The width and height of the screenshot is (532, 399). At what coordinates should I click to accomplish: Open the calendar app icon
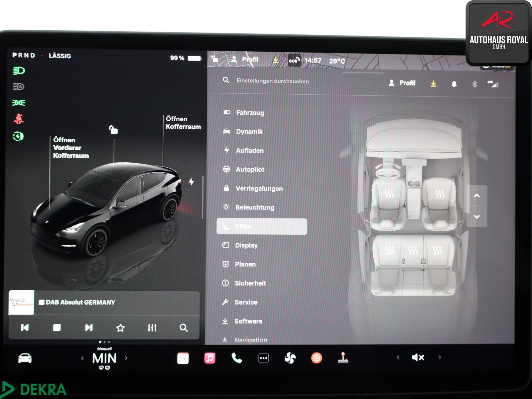click(183, 358)
